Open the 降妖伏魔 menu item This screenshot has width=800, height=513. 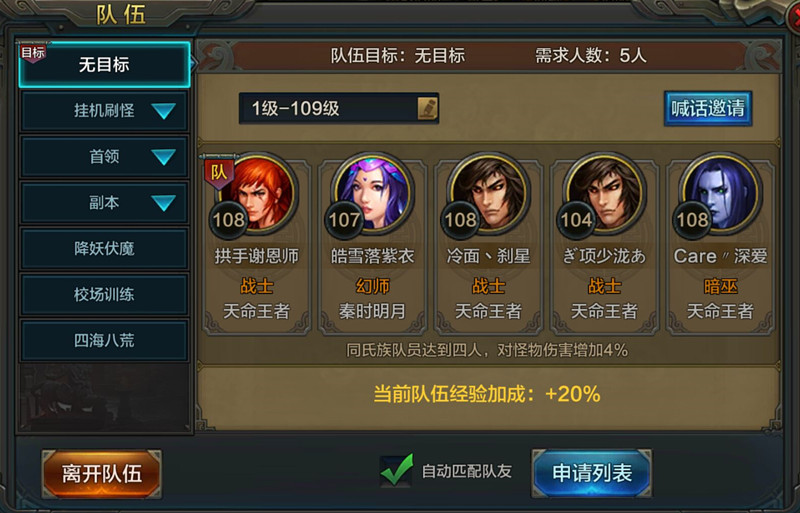(105, 249)
